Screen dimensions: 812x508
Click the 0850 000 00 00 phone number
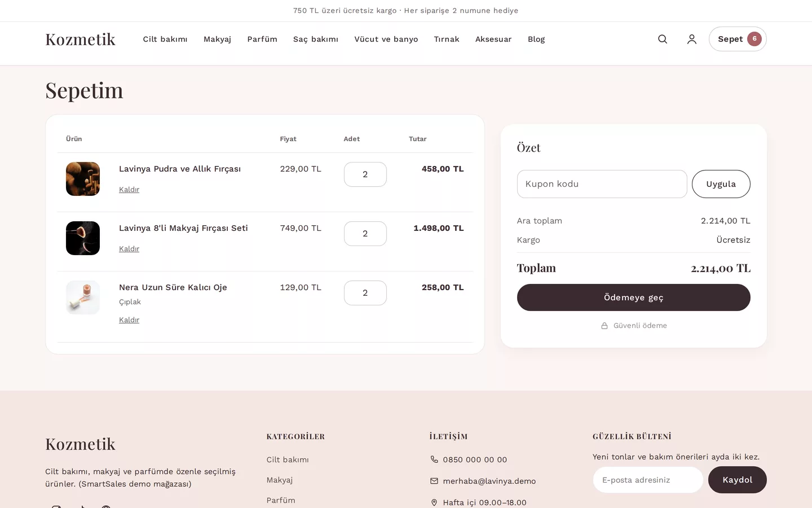tap(475, 459)
